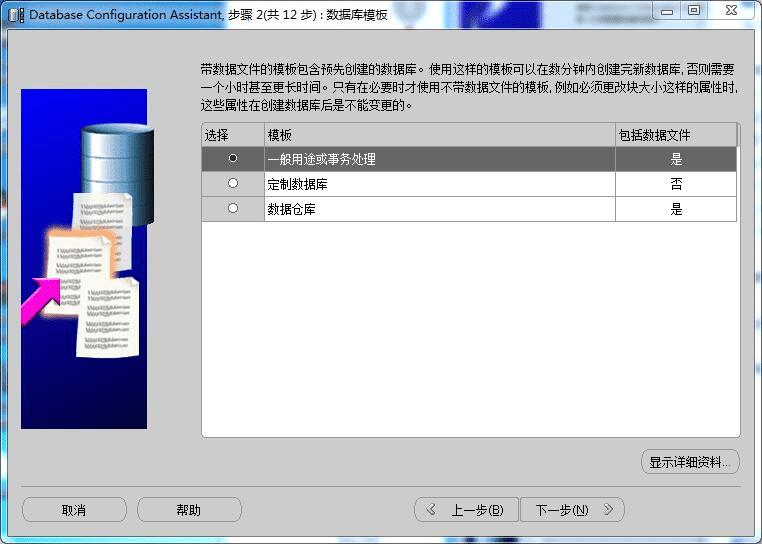Click the 选择 column header

[233, 135]
